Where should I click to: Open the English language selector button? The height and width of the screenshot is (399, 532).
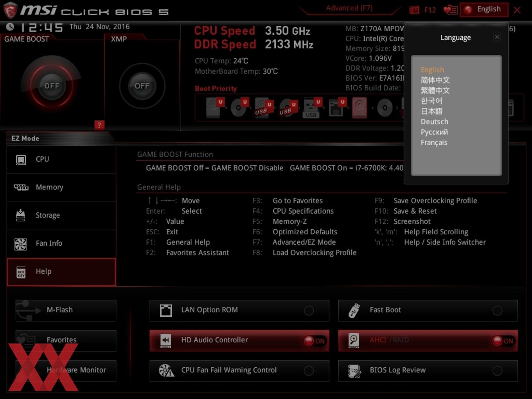click(x=484, y=9)
